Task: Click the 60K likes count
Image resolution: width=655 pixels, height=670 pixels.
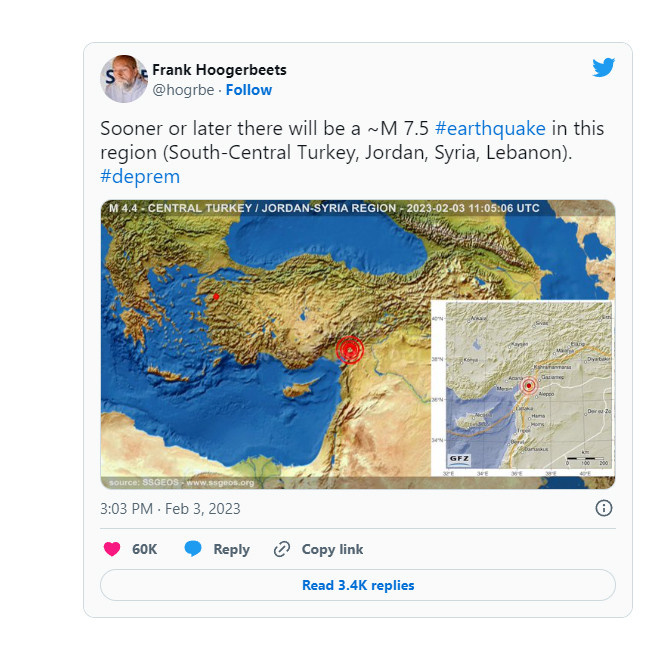Action: (x=144, y=549)
